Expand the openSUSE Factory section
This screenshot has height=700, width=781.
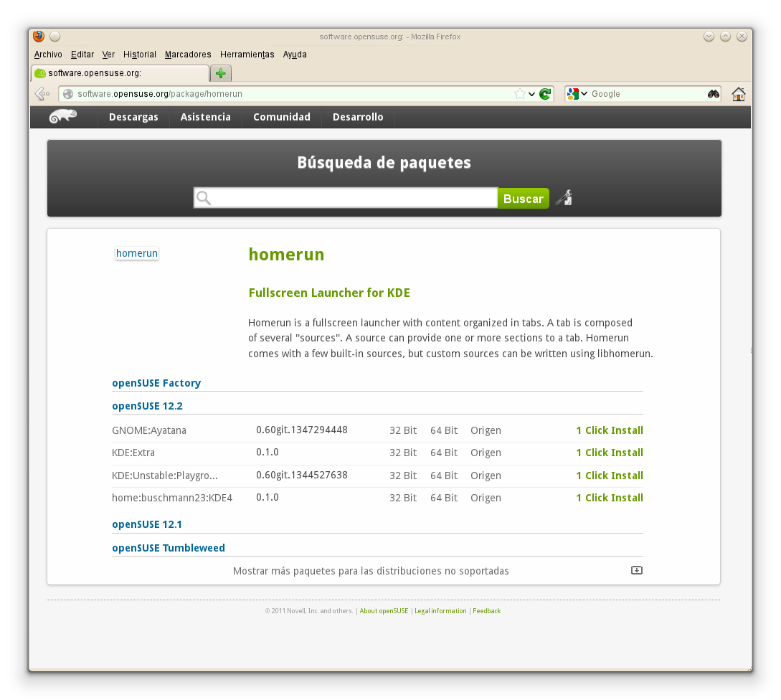click(x=156, y=383)
